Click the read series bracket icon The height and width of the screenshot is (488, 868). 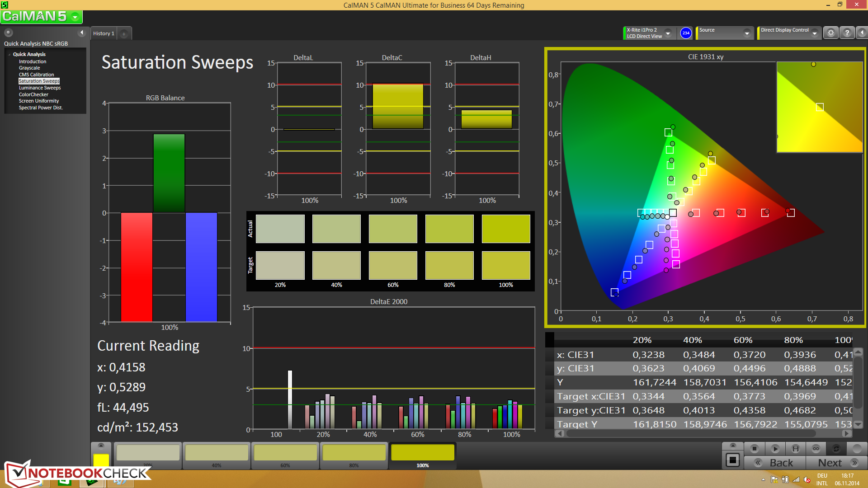point(796,449)
